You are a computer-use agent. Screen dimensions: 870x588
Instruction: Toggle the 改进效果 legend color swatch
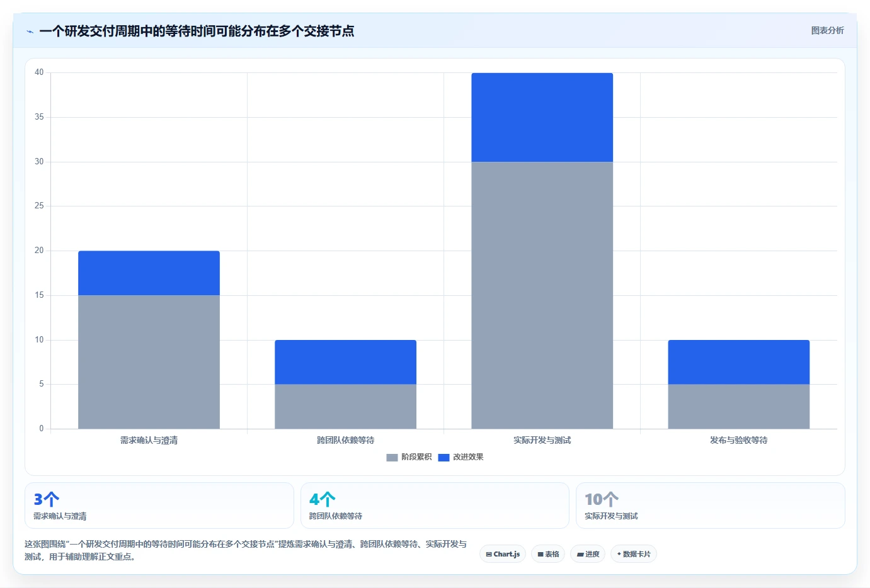tap(444, 458)
